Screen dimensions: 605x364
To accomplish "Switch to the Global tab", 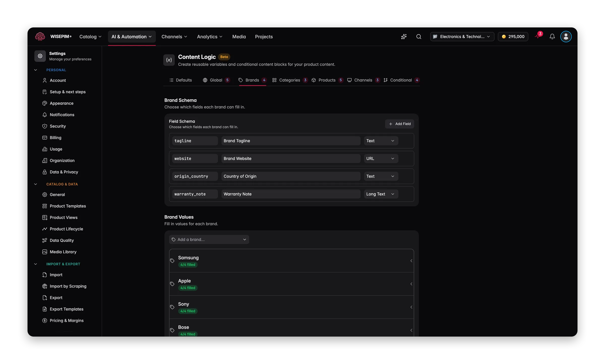I will click(x=216, y=80).
